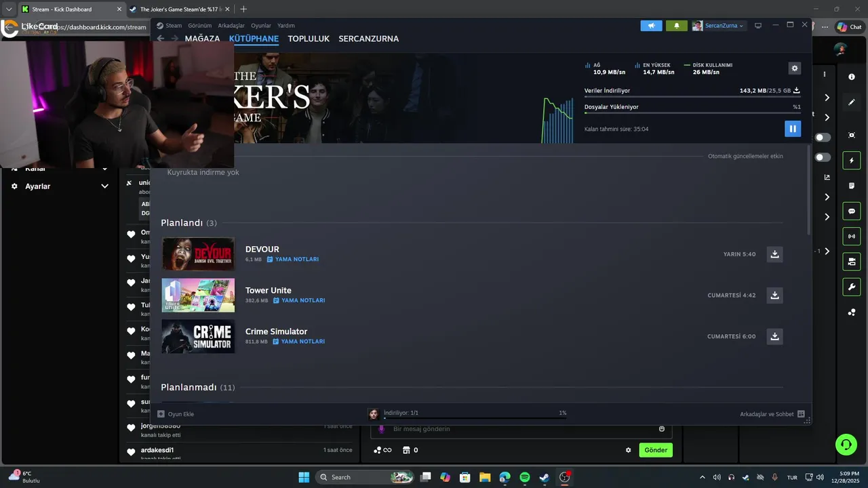Open Steam notifications bell
Screen dimensions: 868x488
click(676, 26)
